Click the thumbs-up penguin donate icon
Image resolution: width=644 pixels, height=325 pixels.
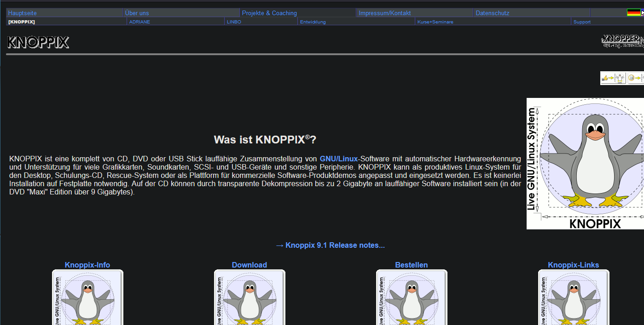pos(614,78)
